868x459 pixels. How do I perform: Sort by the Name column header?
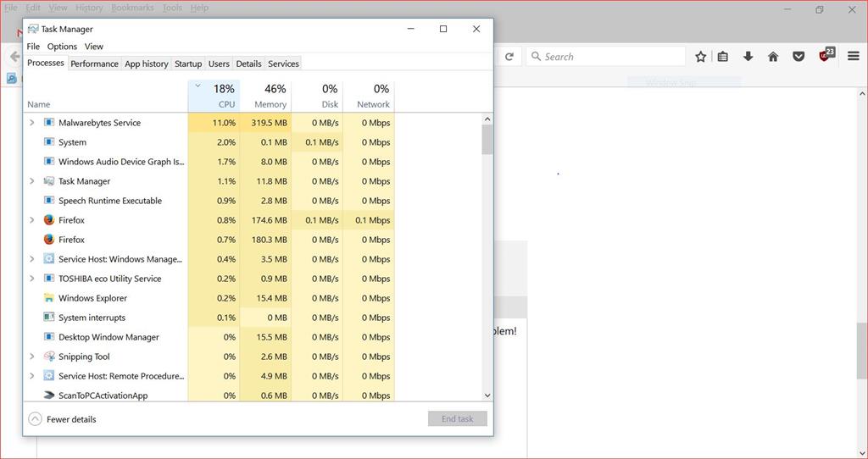(105, 96)
